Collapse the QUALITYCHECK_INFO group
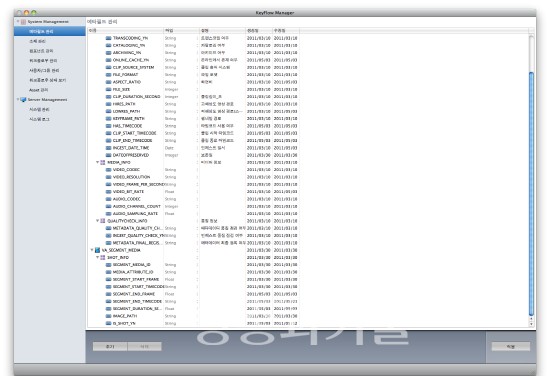This screenshot has height=376, width=550. pyautogui.click(x=98, y=221)
